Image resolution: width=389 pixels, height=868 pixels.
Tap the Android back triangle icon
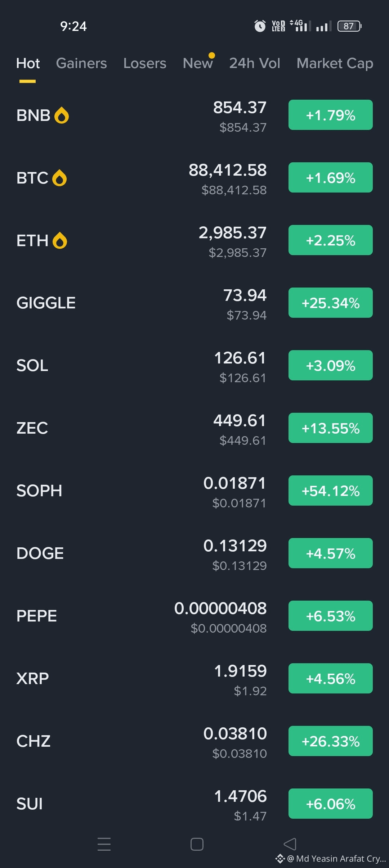coord(290,844)
